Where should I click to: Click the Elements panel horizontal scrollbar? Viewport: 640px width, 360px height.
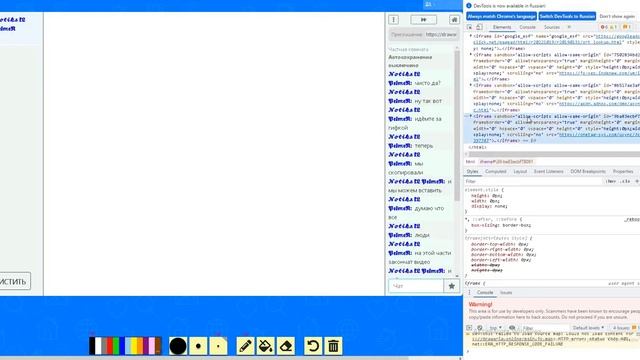click(554, 154)
